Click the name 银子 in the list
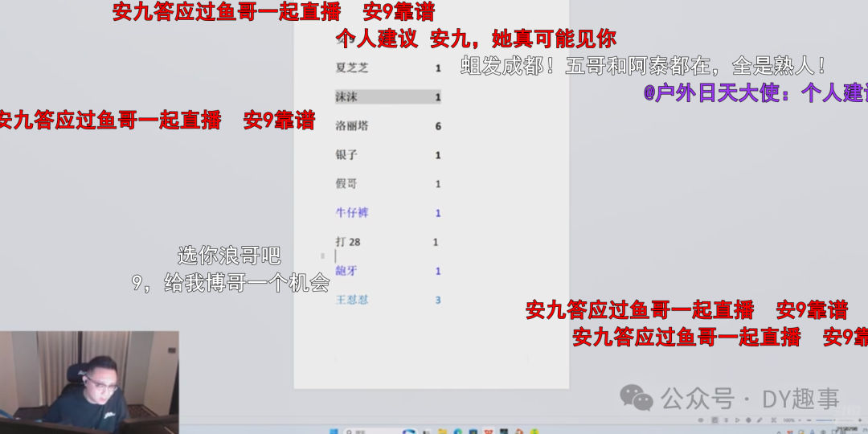 point(346,155)
